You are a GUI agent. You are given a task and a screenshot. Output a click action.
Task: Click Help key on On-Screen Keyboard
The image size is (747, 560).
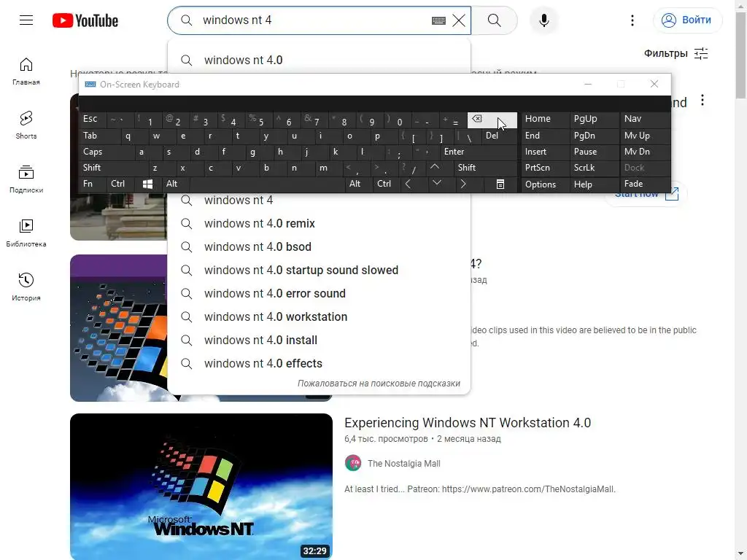(x=594, y=184)
